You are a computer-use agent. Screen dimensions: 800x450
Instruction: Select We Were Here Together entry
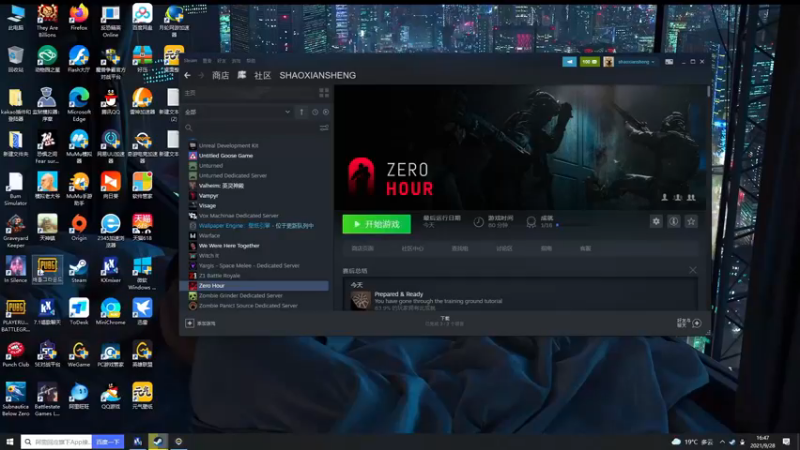click(x=229, y=246)
